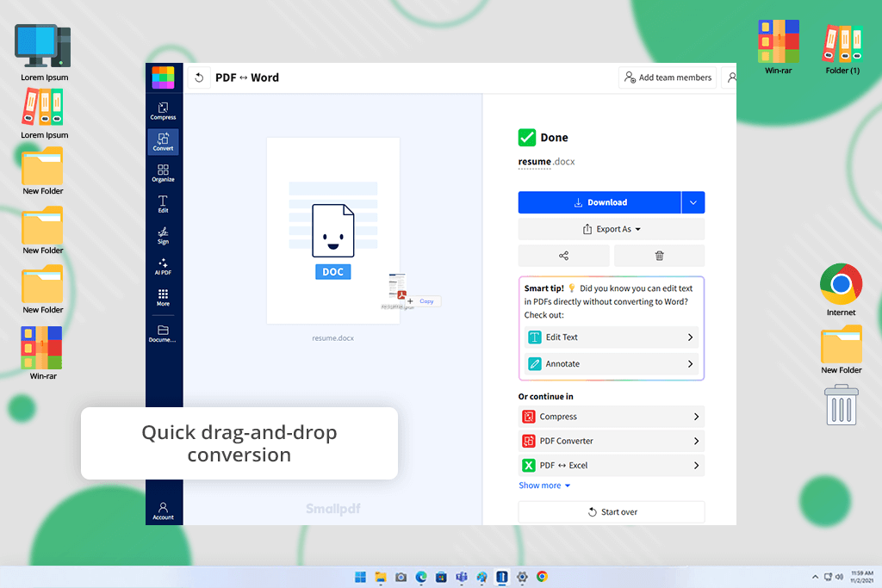
Task: Select the Lorem Ipsum computer desktop icon
Action: coord(44,53)
